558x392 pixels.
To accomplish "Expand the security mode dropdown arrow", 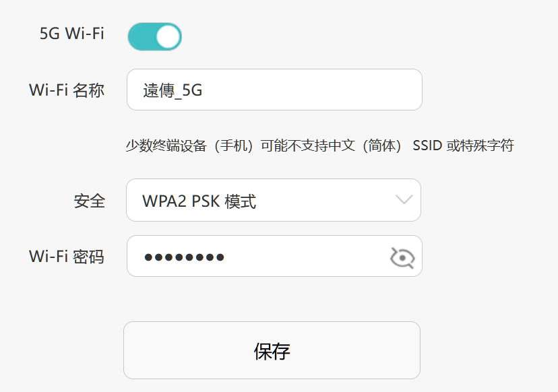I will click(x=404, y=199).
